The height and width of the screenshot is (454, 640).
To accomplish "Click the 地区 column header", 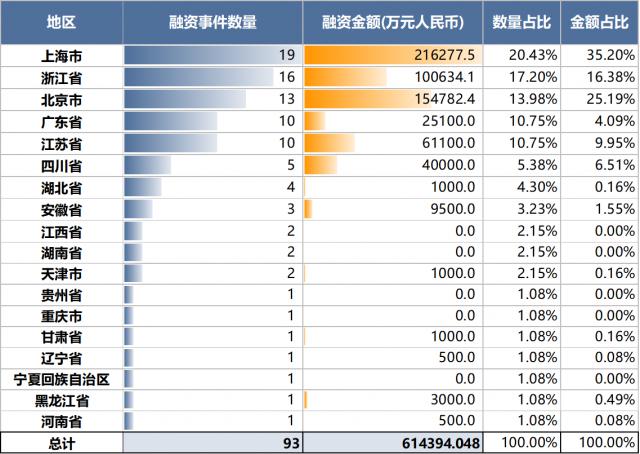I will pyautogui.click(x=61, y=21).
